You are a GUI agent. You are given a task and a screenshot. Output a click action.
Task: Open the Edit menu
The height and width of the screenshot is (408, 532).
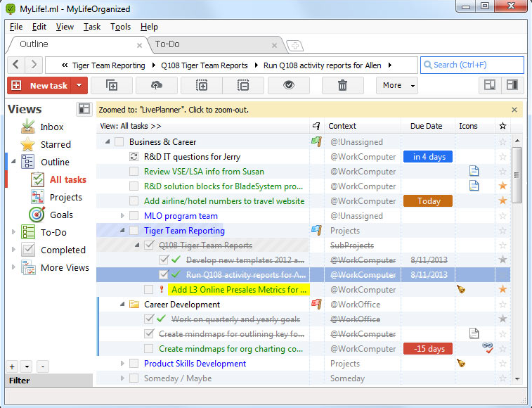39,27
